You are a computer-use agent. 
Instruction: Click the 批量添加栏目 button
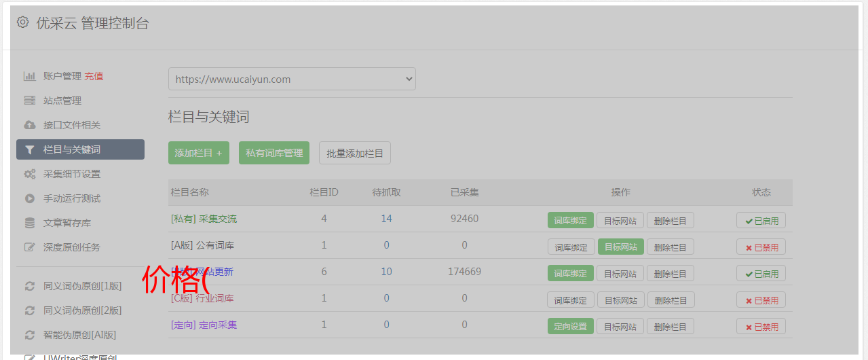355,153
